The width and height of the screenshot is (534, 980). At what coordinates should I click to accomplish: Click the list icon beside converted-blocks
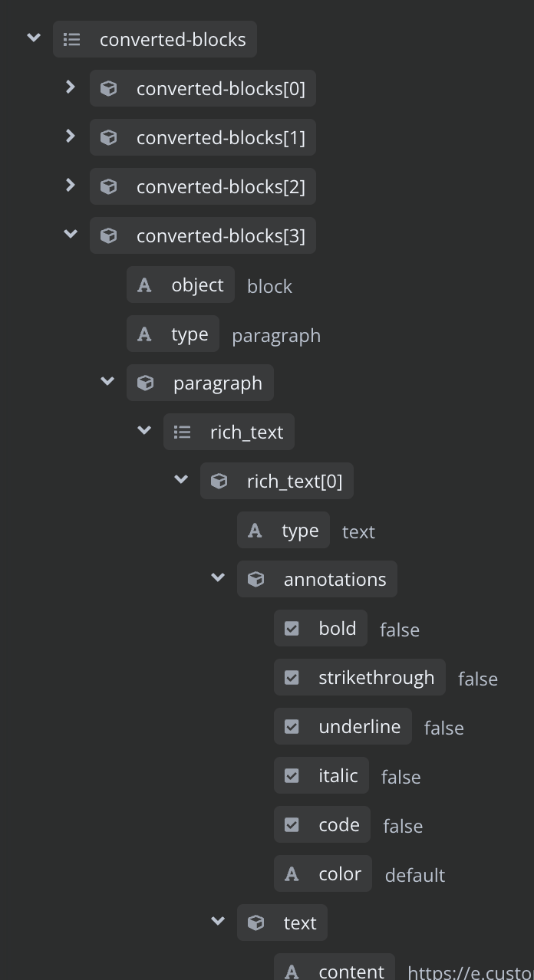(x=71, y=39)
